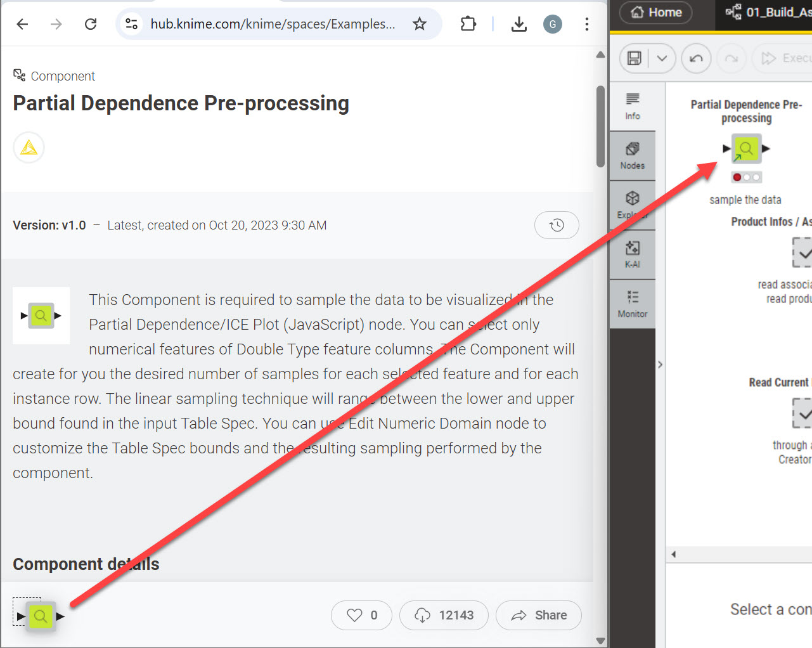Click the 'Component details' heading
Screen dimensions: 812x648
(86, 564)
